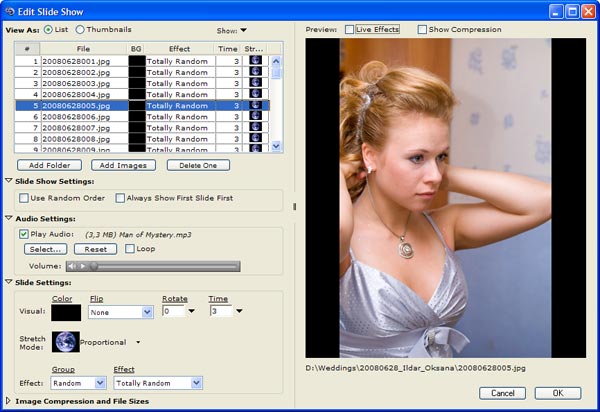Click stretch globe icon for 20080628006.jpg
The height and width of the screenshot is (412, 600).
[255, 116]
